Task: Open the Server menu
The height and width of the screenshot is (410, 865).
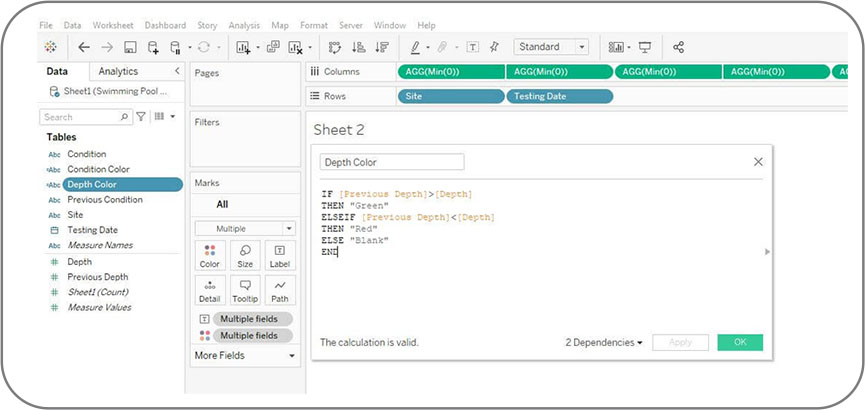Action: 351,25
